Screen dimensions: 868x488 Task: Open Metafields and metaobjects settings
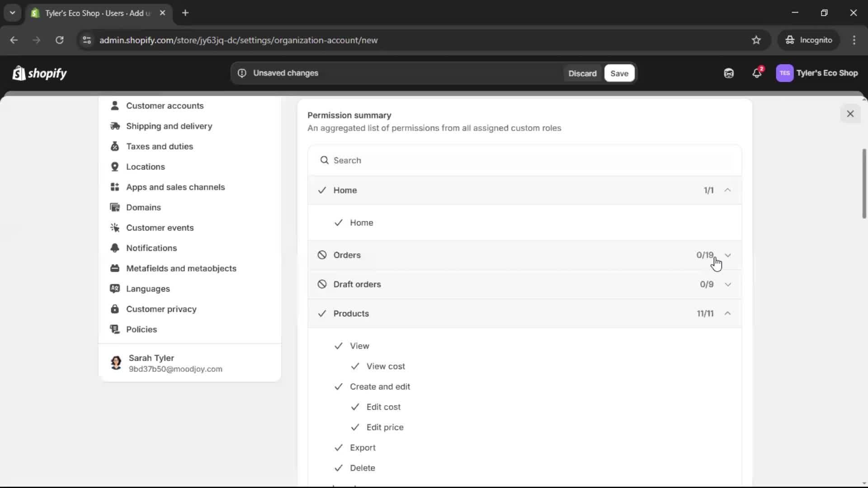pyautogui.click(x=181, y=268)
